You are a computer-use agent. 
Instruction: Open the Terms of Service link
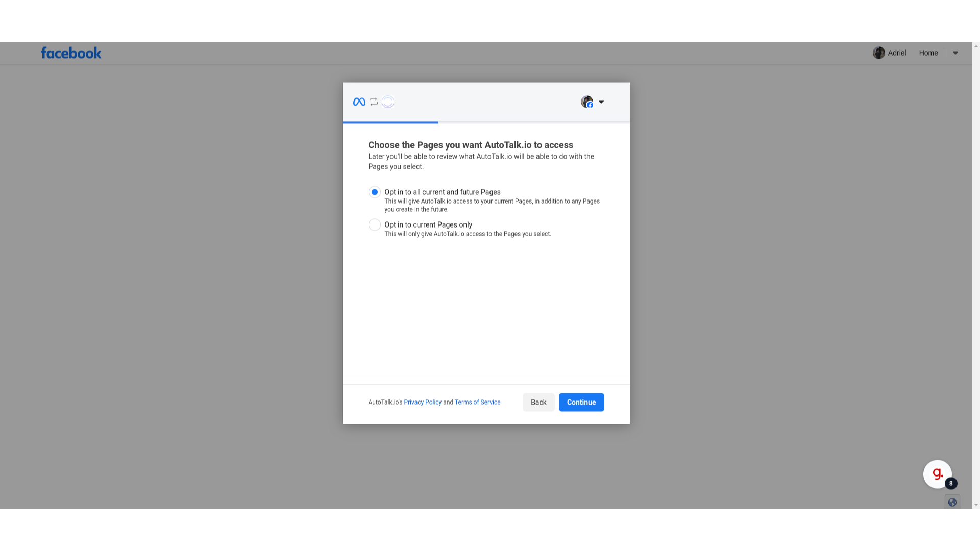[477, 403]
